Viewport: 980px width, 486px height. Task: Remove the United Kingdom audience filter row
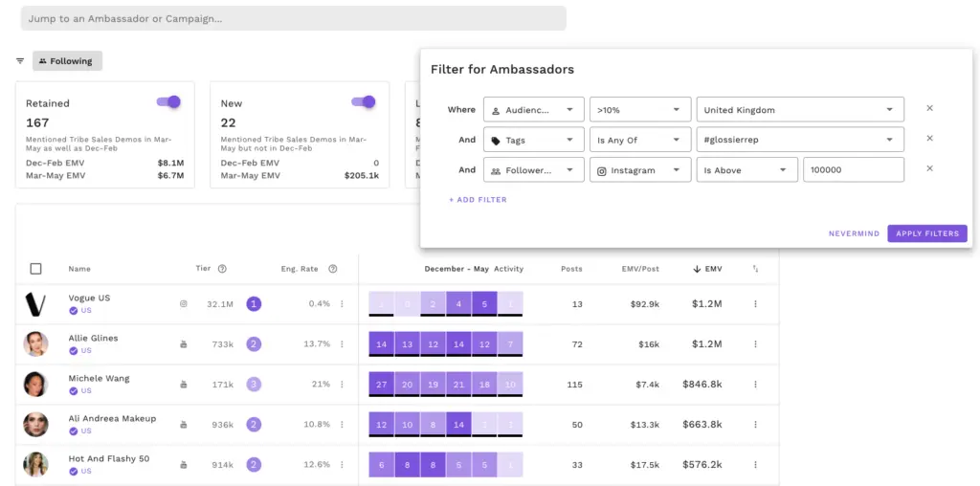click(x=929, y=109)
